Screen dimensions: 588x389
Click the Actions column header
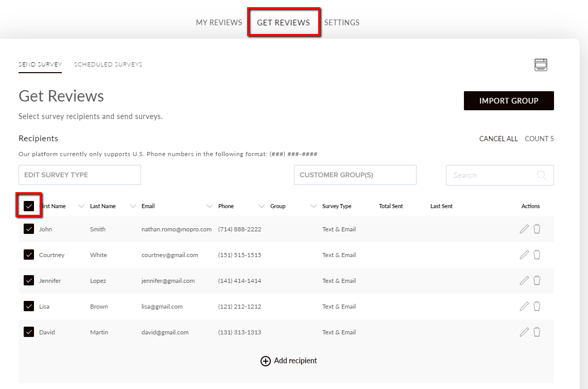point(531,206)
